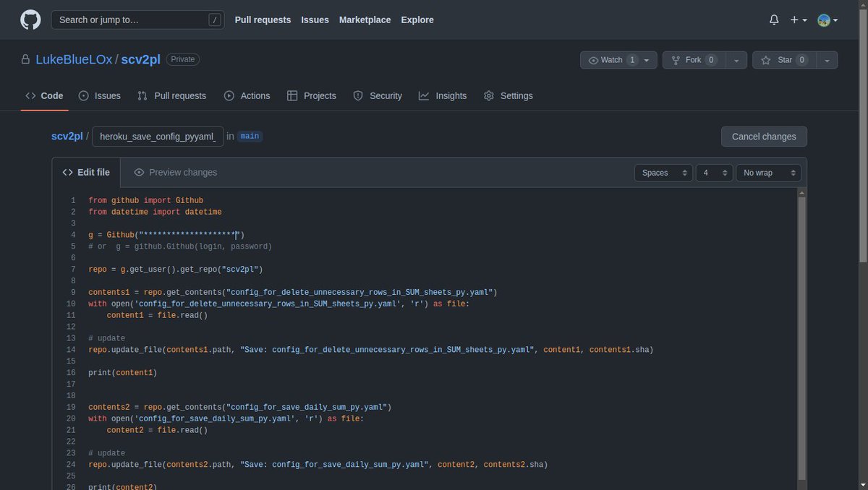Open the Settings gear tab

pyautogui.click(x=508, y=95)
